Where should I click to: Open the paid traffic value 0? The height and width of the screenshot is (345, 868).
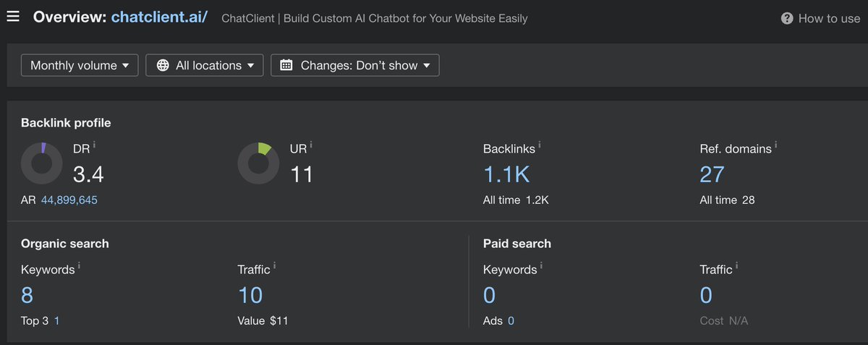coord(706,295)
